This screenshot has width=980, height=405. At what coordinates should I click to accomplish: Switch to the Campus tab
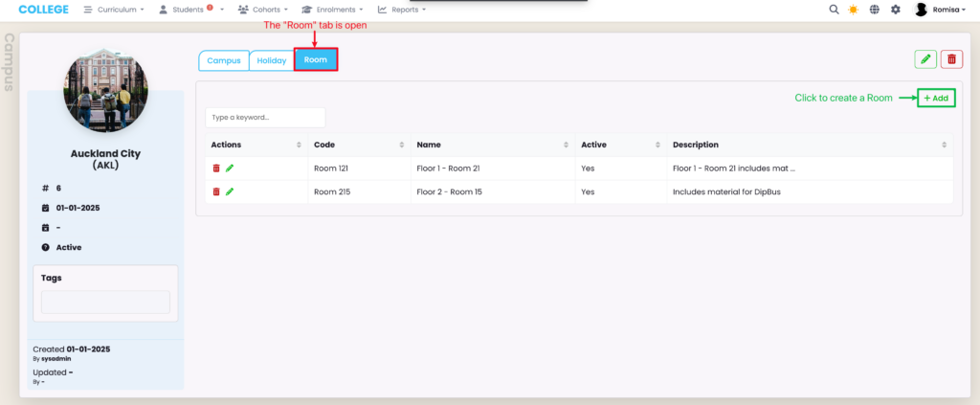click(224, 60)
